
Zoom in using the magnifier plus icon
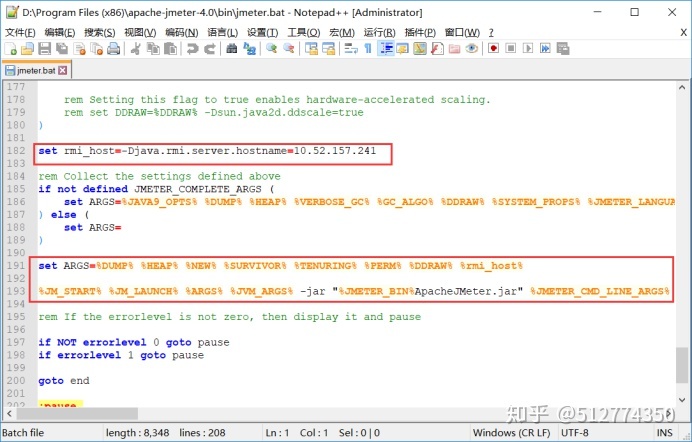(x=271, y=49)
